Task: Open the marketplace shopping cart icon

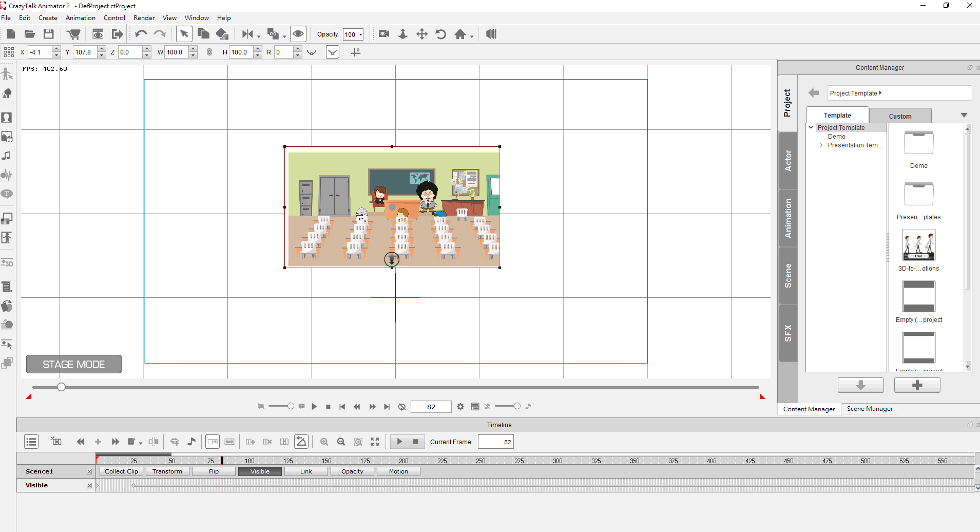Action: pos(74,34)
